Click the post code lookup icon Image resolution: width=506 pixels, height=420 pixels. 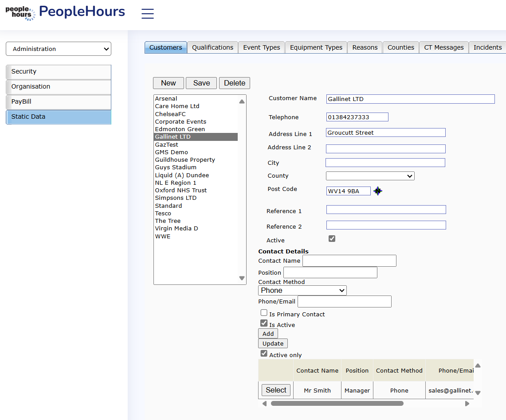pos(378,191)
